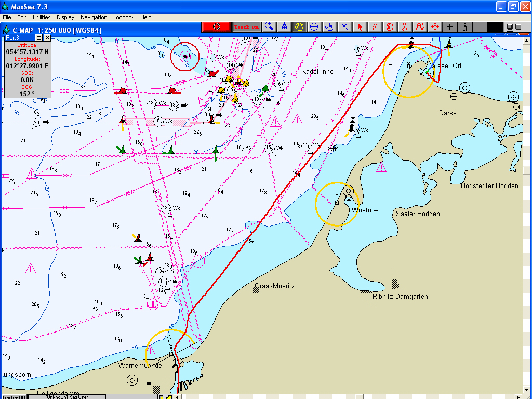Select the blue route drawing tool
The image size is (532, 399).
pyautogui.click(x=344, y=27)
